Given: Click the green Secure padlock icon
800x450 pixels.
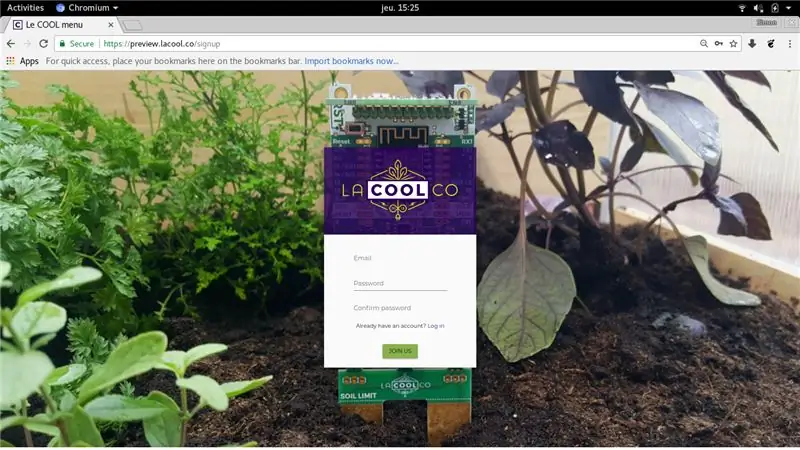Looking at the screenshot, I should [62, 44].
